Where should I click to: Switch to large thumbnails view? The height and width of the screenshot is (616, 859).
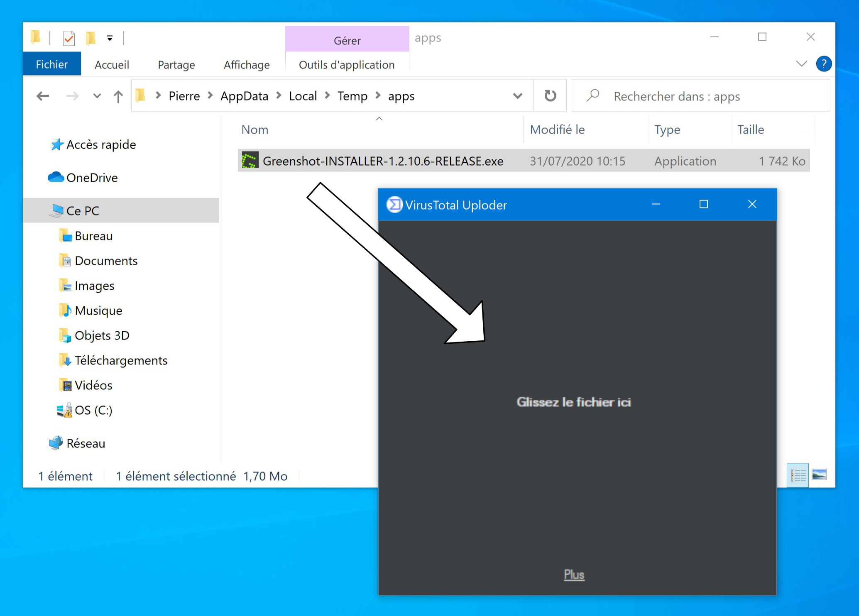819,475
